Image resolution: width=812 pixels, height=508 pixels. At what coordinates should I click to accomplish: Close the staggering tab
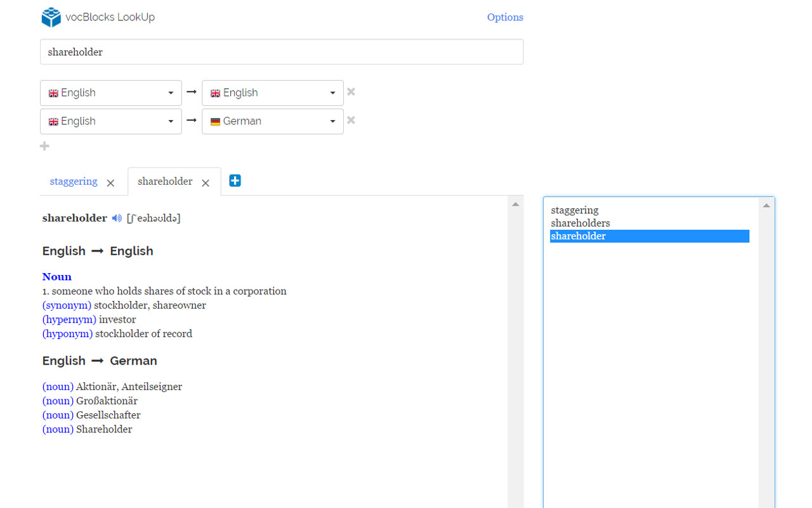pos(110,183)
